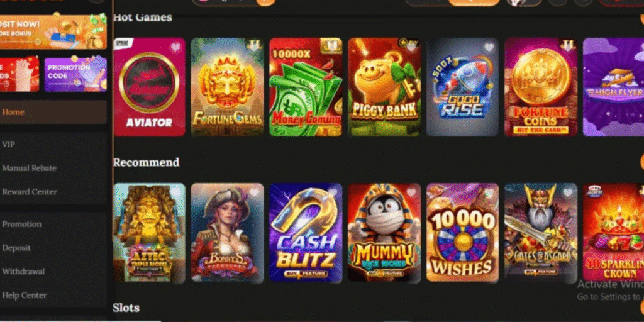Launch the Cash Blitz slot

click(x=306, y=233)
